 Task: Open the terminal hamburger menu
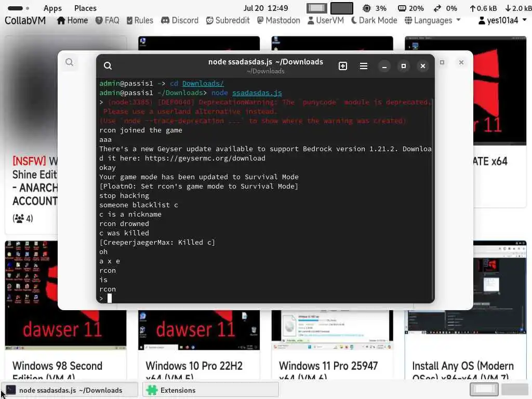click(x=363, y=66)
